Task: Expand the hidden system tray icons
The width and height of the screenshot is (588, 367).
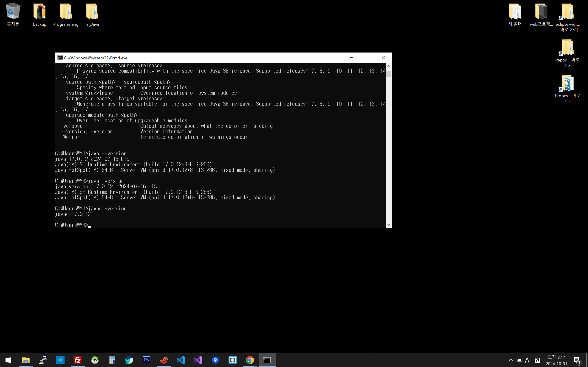Action: 511,360
